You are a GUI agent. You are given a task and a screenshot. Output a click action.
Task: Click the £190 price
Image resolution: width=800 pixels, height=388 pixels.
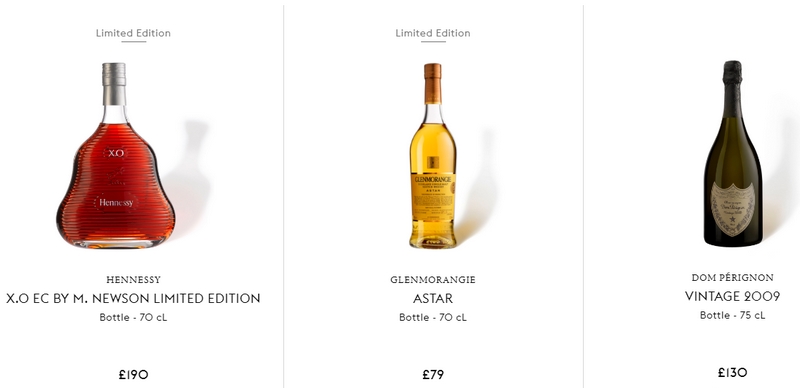coord(133,375)
